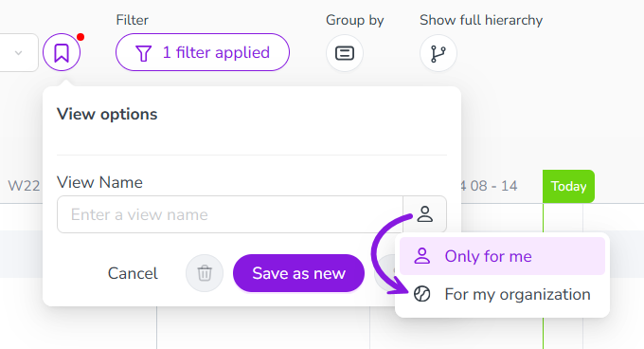Click the '08 - 14' week header
Image resolution: width=644 pixels, height=349 pixels.
point(493,186)
